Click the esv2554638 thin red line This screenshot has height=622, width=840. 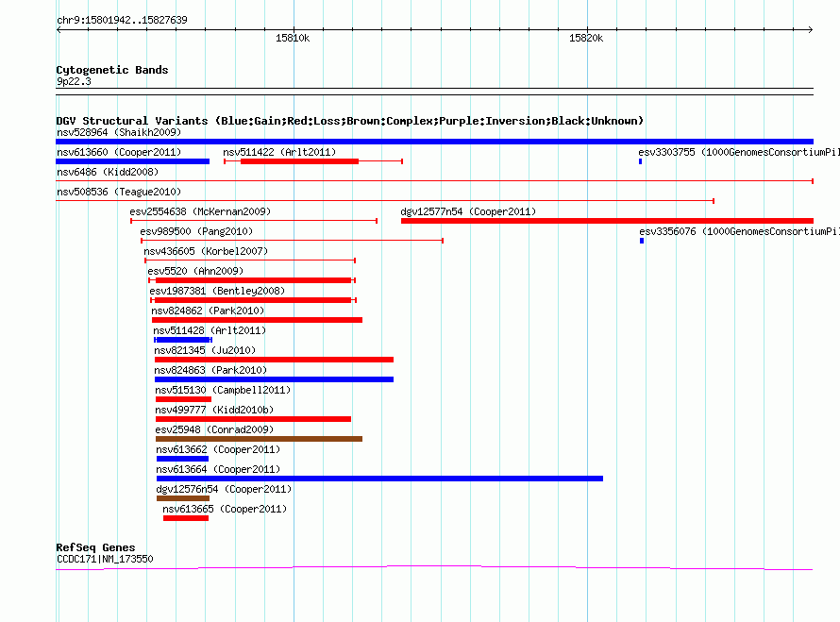click(254, 221)
